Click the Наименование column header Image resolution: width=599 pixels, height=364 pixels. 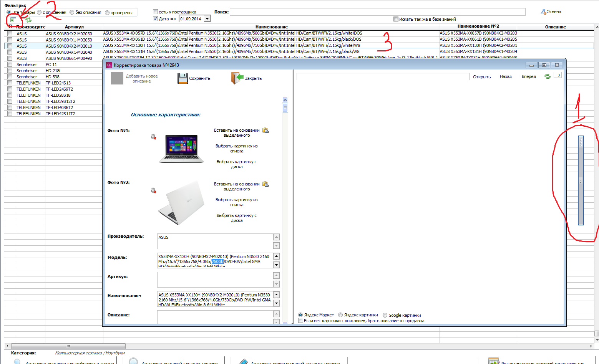271,27
